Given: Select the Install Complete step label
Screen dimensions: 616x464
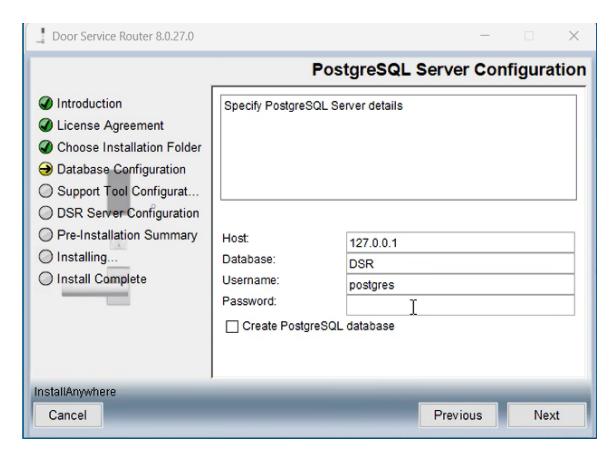Looking at the screenshot, I should (102, 279).
